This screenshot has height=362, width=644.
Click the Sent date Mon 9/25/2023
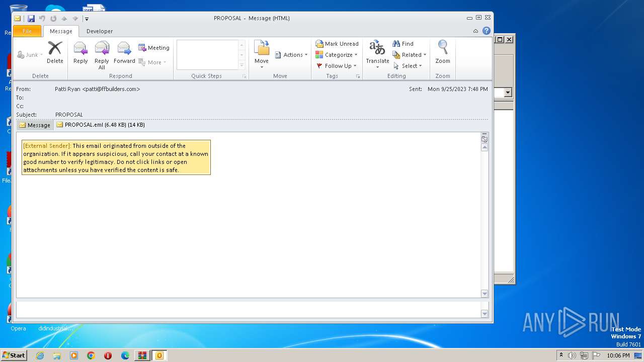[458, 89]
